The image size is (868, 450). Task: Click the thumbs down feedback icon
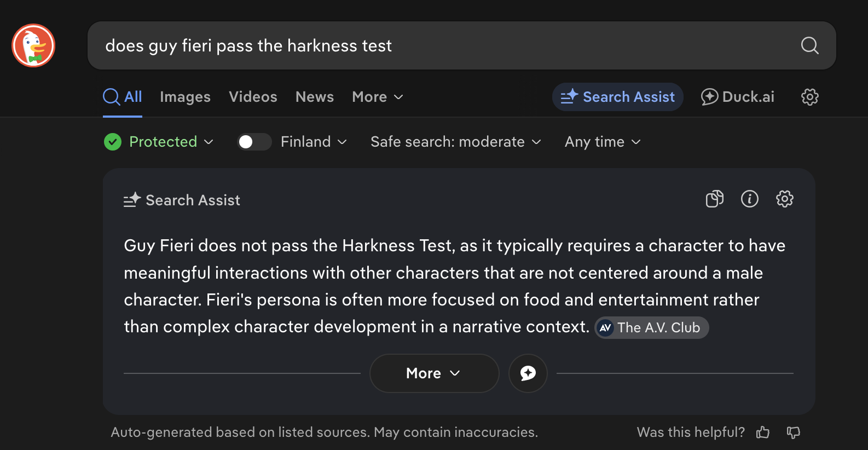tap(793, 432)
